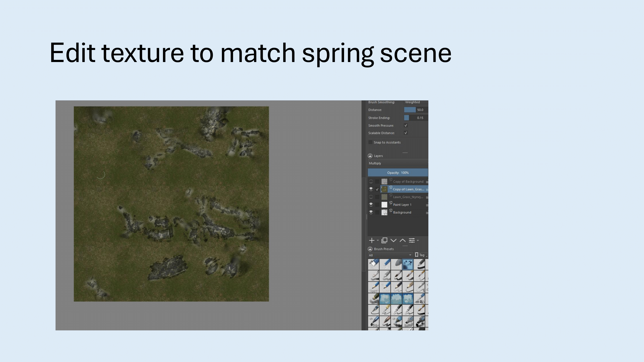This screenshot has width=644, height=362.
Task: Show the Copy of Background layer eye toggle
Action: tap(371, 182)
